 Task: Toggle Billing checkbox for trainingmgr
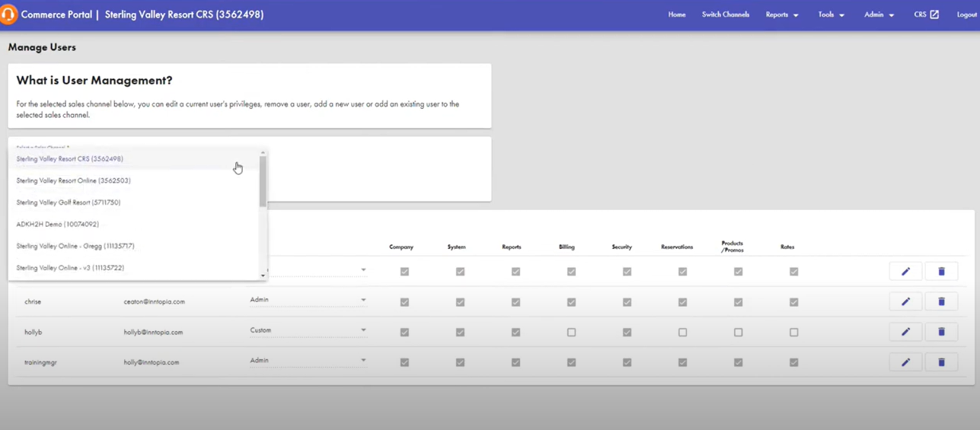[571, 363]
